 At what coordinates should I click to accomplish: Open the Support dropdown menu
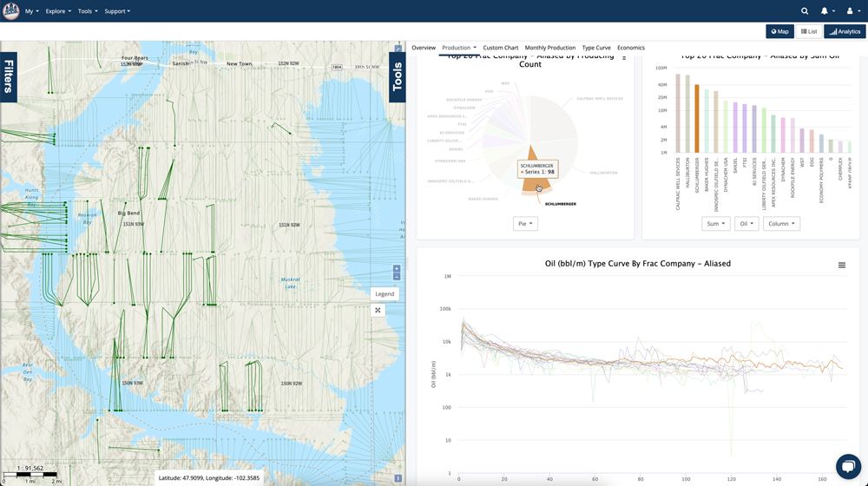coord(117,11)
